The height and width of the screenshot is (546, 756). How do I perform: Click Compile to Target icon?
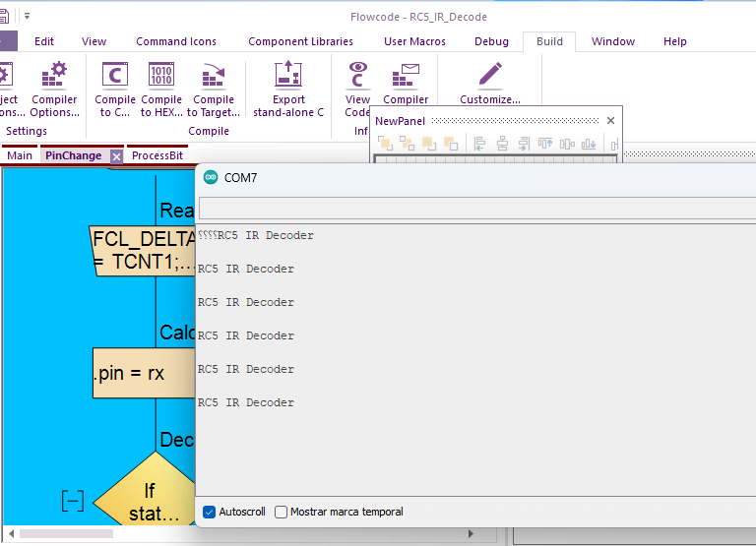pos(213,90)
